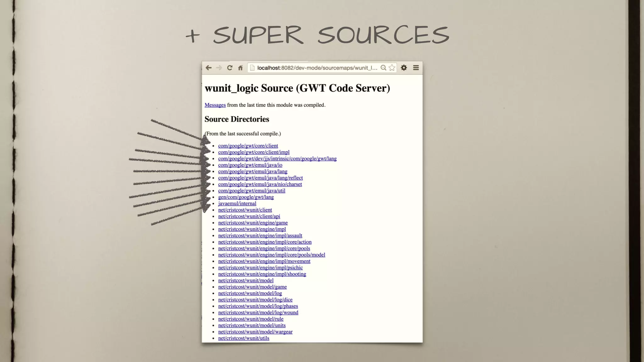Open the jjs/intrinsic/com/google/gwt/lang link

(x=277, y=159)
